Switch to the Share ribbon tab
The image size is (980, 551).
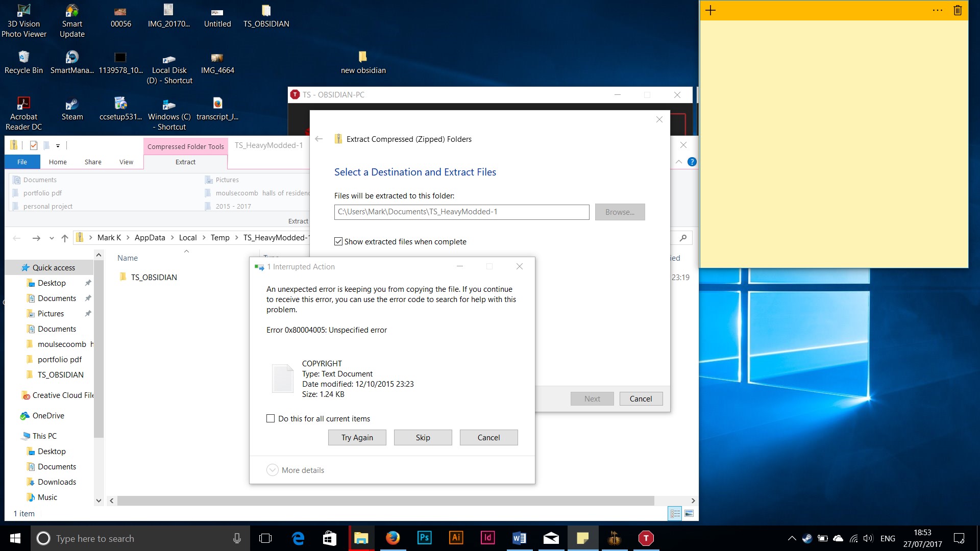coord(93,162)
